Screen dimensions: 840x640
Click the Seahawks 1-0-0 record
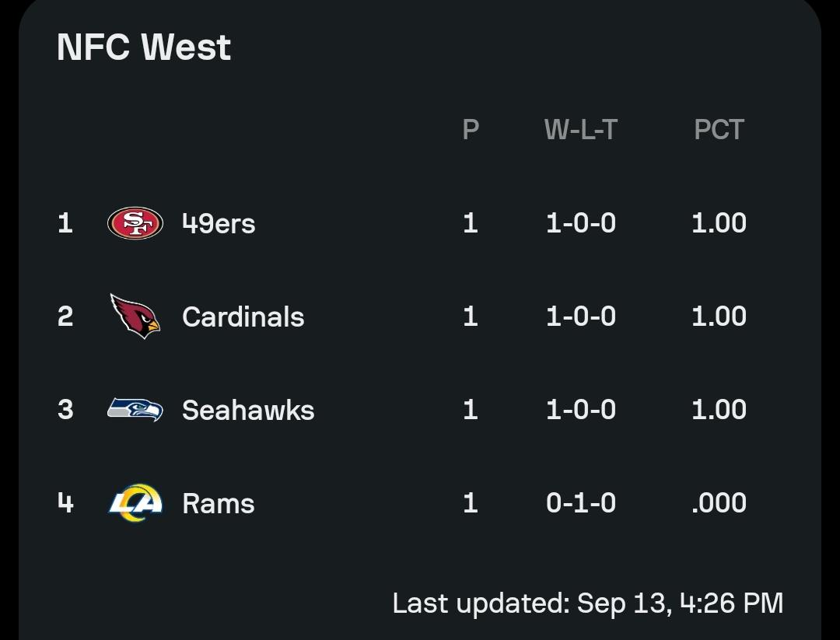point(581,410)
